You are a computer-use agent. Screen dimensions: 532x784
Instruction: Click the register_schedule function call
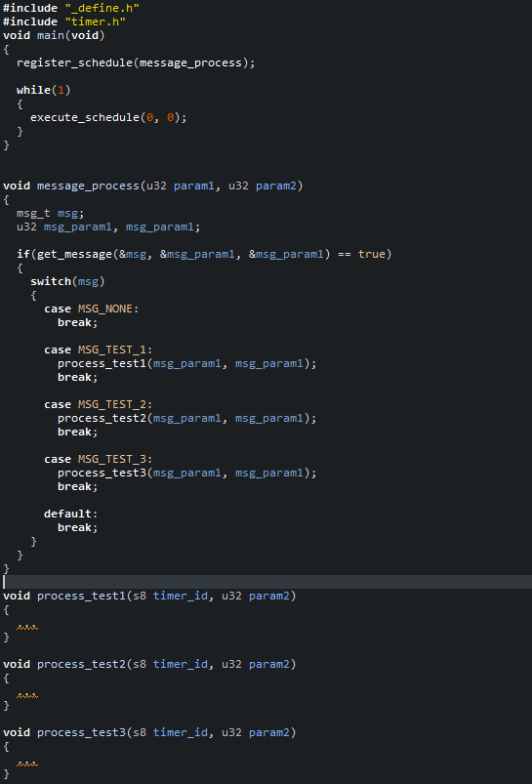(74, 62)
